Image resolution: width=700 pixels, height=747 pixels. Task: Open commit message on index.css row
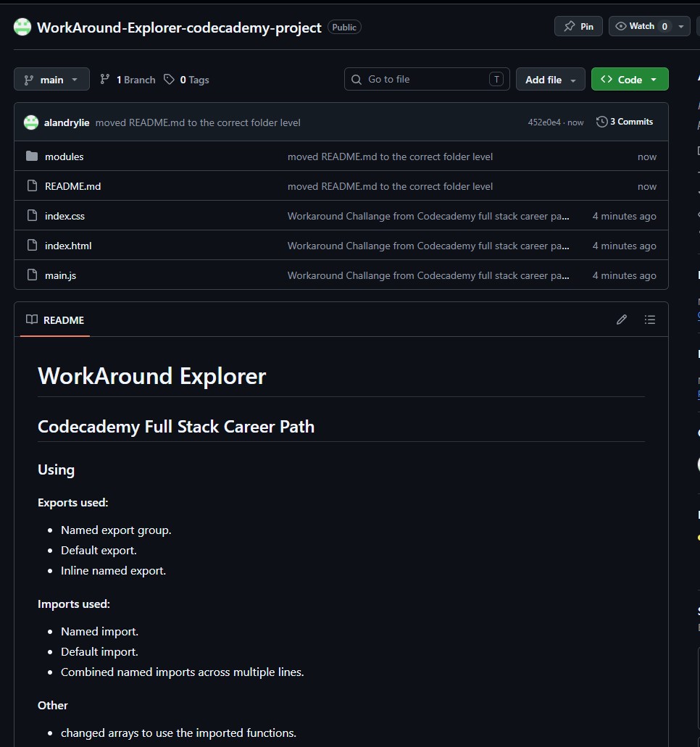point(428,216)
